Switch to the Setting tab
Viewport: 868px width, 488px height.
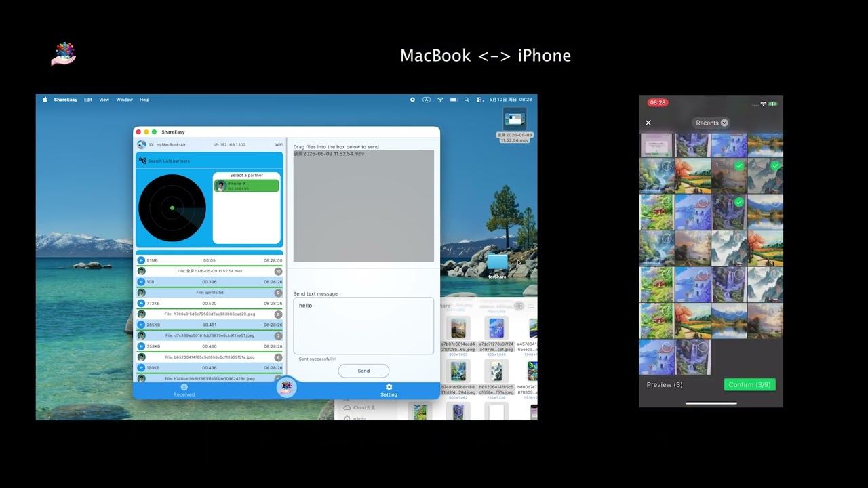(x=389, y=390)
